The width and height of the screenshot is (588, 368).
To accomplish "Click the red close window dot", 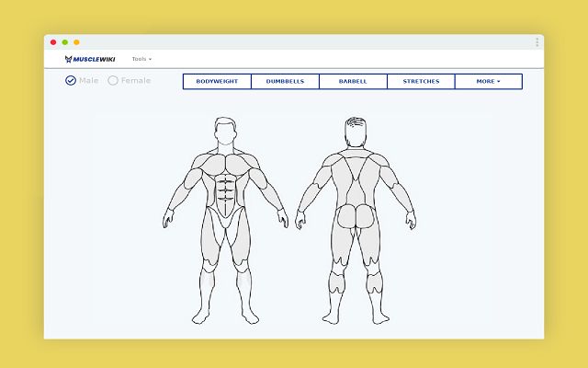I will [53, 42].
